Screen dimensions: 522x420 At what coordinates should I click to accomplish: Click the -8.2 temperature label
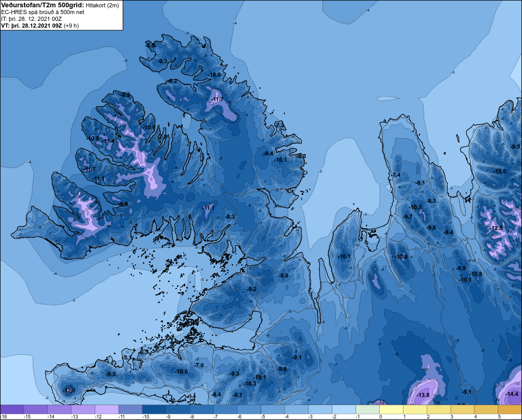pos(173,81)
